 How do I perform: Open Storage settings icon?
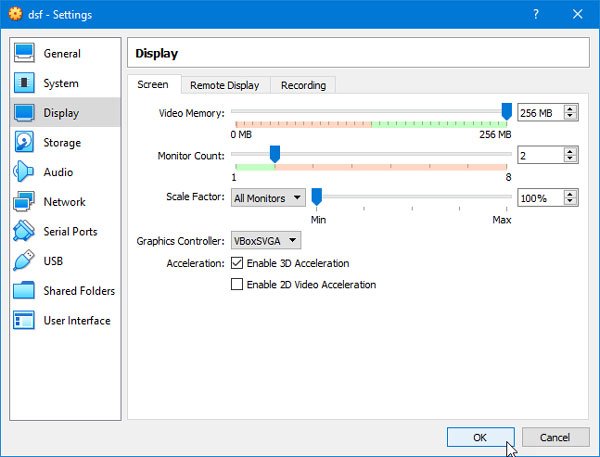point(25,143)
